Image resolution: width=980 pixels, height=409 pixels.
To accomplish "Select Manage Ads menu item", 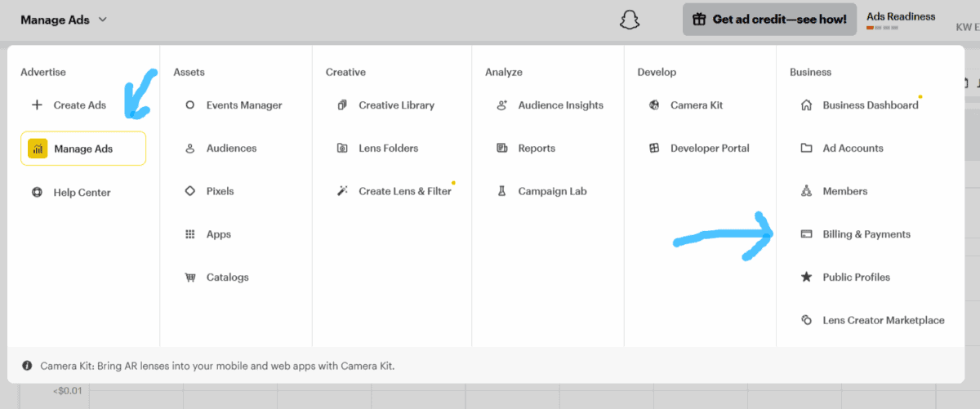I will pyautogui.click(x=83, y=149).
